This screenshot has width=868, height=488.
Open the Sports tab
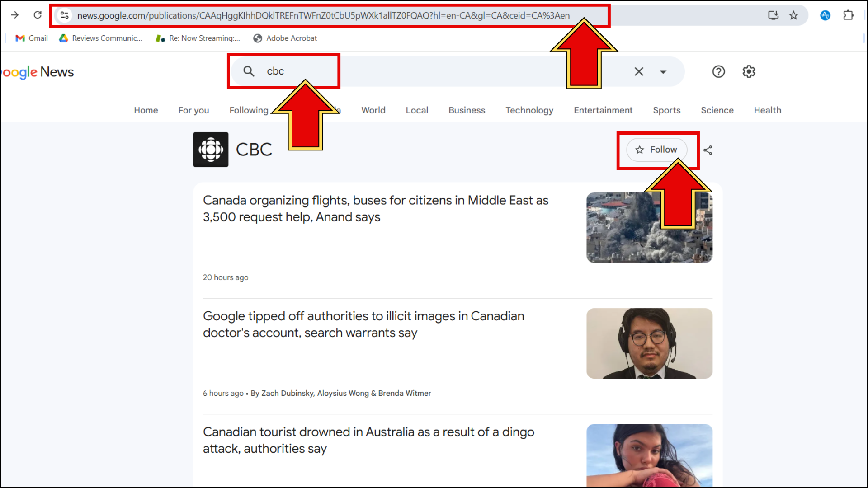666,110
